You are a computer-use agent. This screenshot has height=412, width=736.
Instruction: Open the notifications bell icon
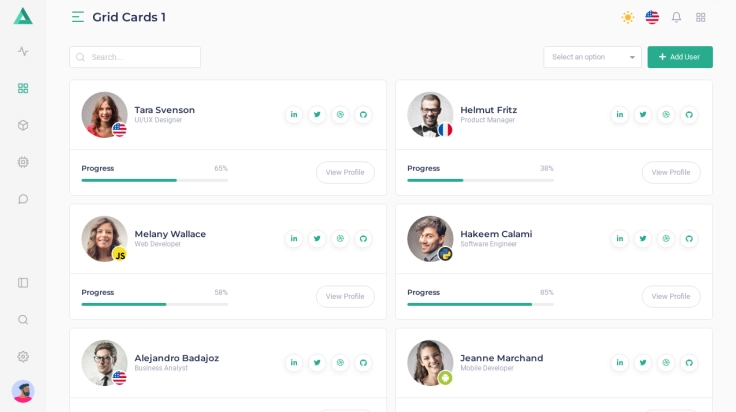coord(676,17)
